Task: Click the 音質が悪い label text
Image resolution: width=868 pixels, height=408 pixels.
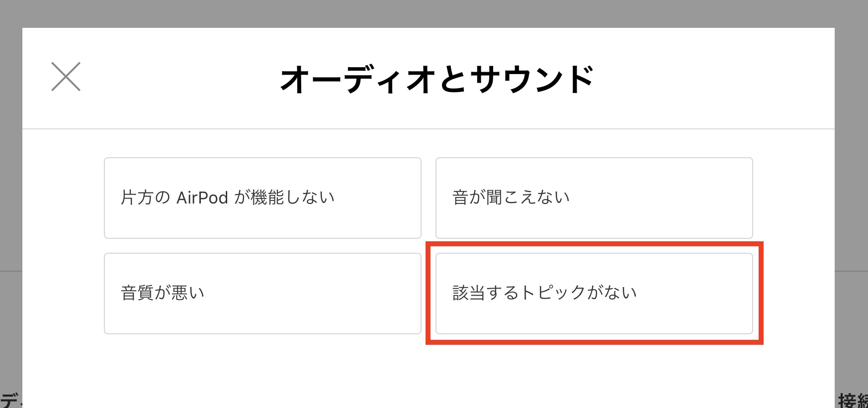Action: click(x=163, y=293)
